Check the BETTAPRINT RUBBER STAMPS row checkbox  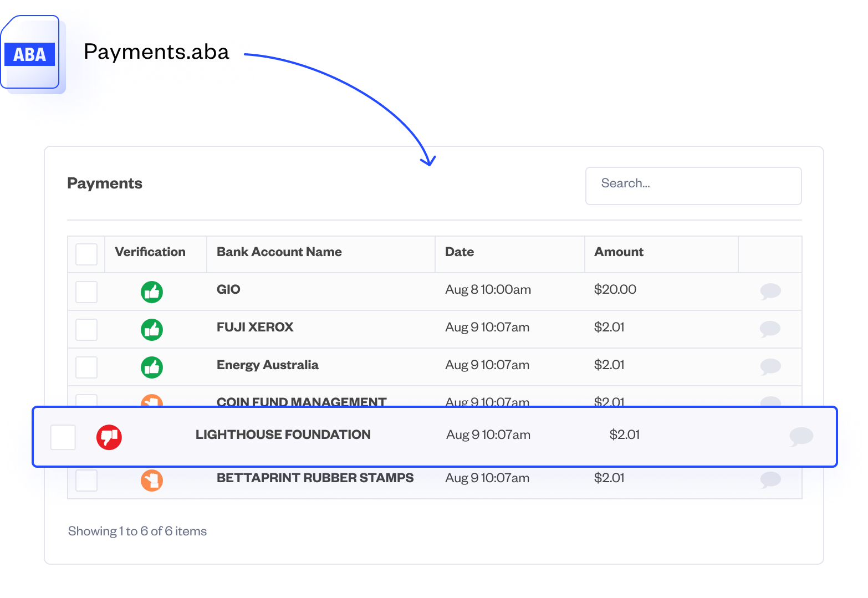click(x=86, y=480)
